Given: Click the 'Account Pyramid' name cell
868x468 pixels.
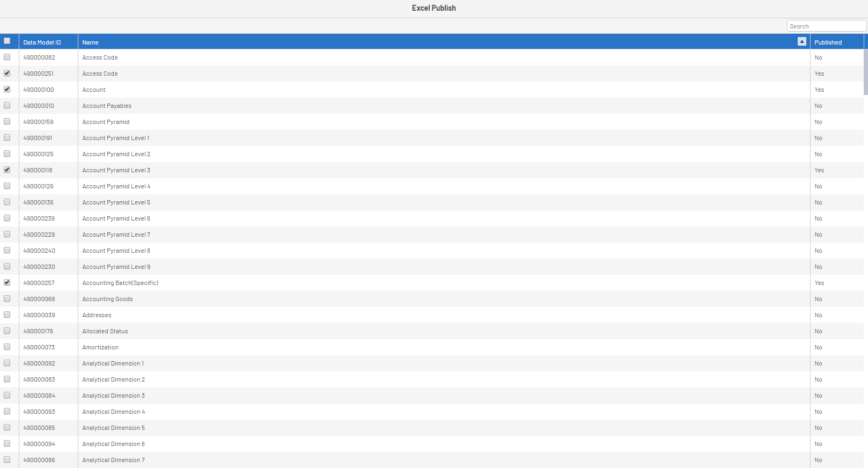Looking at the screenshot, I should coord(106,122).
